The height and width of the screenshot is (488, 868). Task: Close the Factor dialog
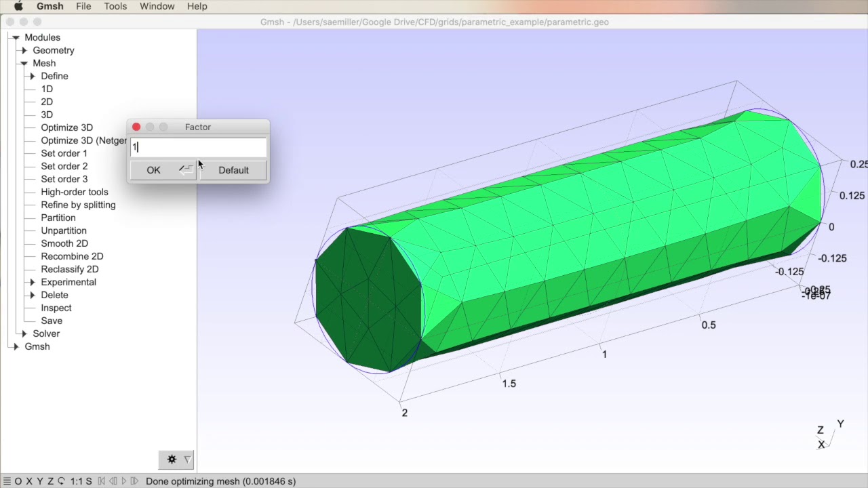pos(136,127)
